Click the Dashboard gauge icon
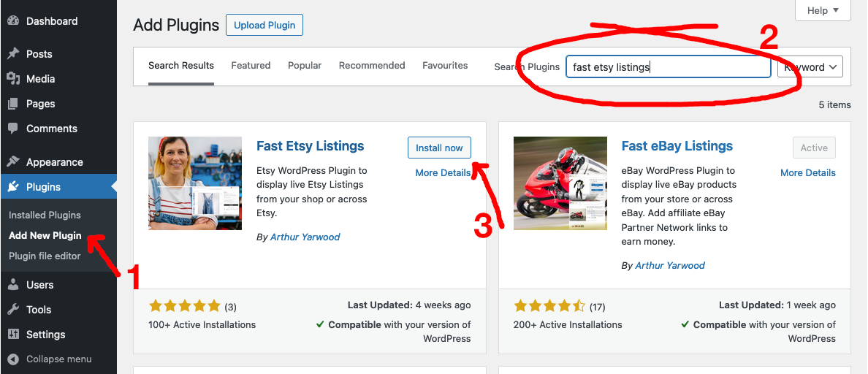Viewport: 868px width, 374px height. [x=13, y=21]
